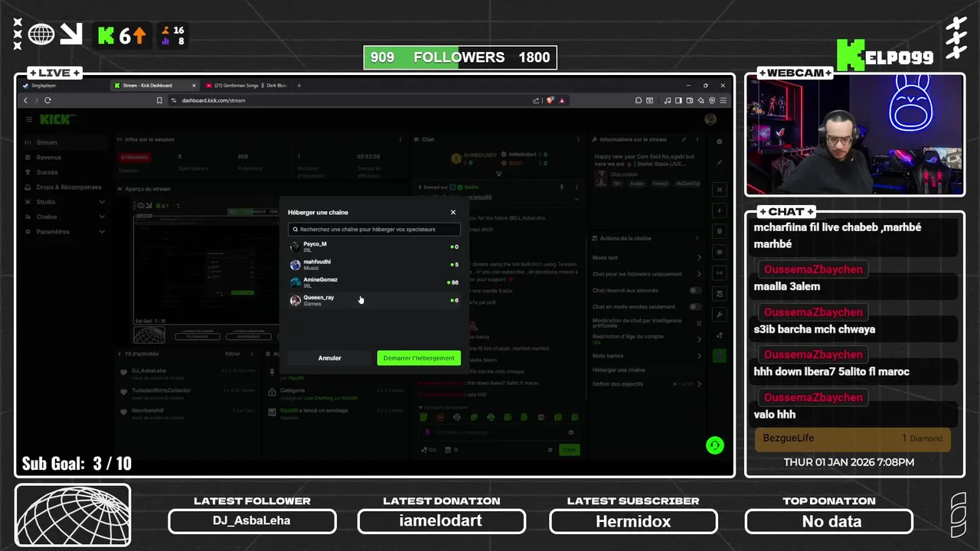This screenshot has width=980, height=551.
Task: Close the Héberger une chaîne dialog
Action: [452, 213]
